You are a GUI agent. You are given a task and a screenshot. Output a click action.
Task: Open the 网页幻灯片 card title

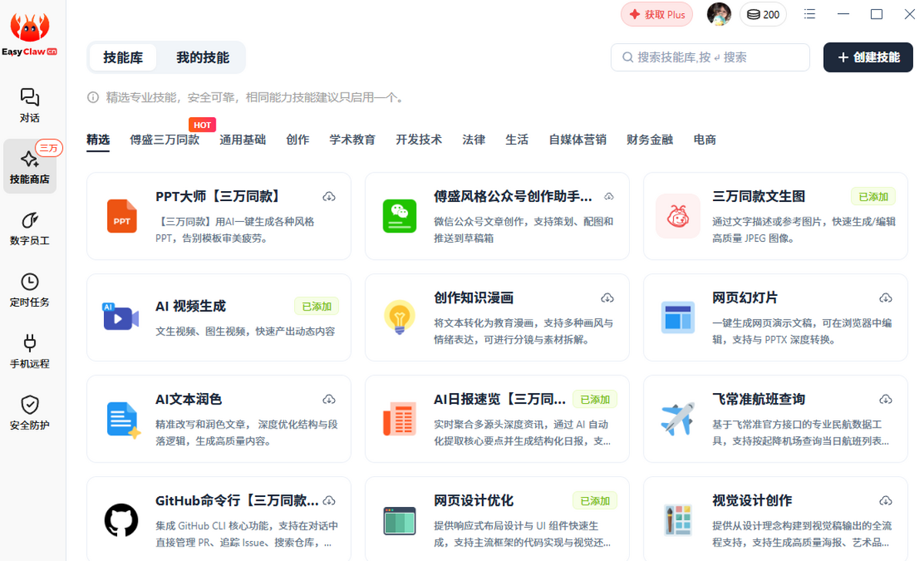pyautogui.click(x=745, y=297)
